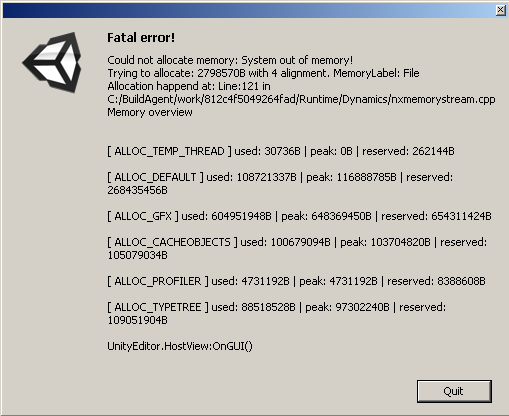This screenshot has width=509, height=416.
Task: Click the ALLOC_GFX memory entry
Action: [x=299, y=216]
